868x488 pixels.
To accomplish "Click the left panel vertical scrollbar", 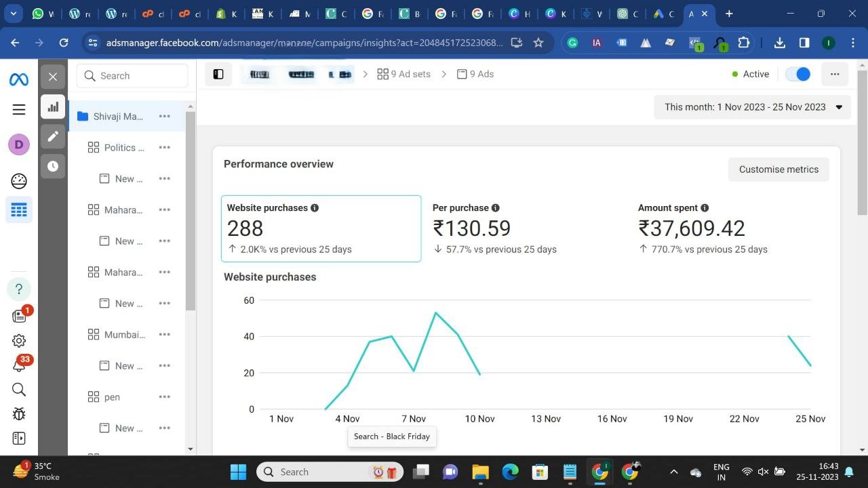I will (191, 210).
